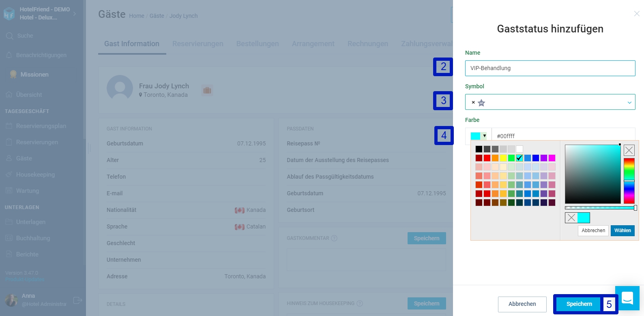Select the red swatch in palette
Image resolution: width=644 pixels, height=316 pixels.
click(x=487, y=158)
